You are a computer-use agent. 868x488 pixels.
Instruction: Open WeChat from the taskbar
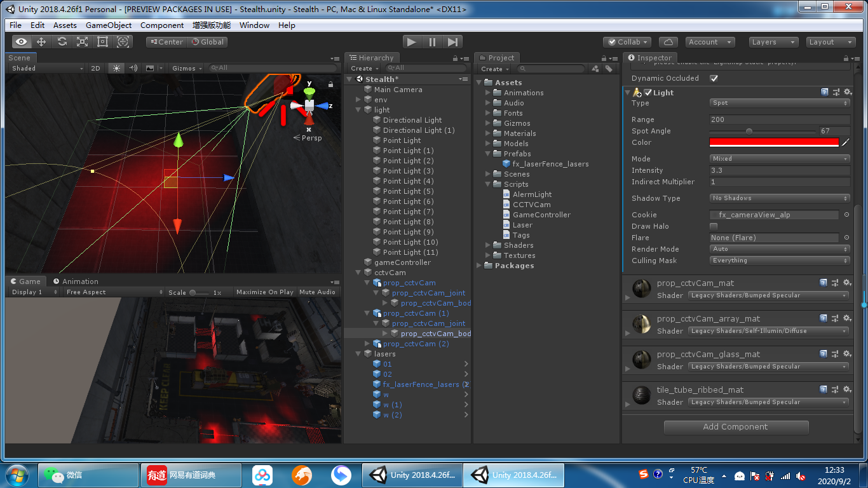89,475
